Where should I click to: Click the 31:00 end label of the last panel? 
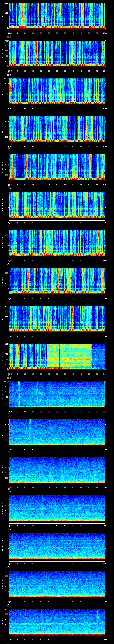click(105, 639)
